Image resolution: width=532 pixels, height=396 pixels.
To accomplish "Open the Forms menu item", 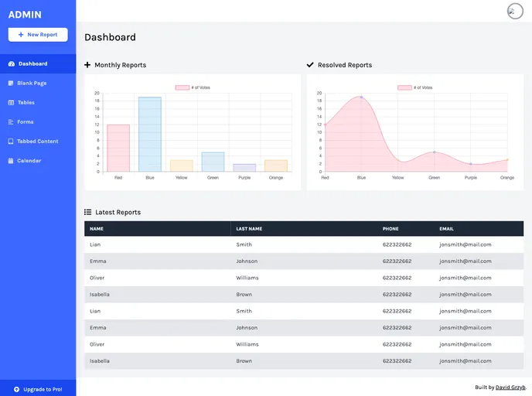I will pyautogui.click(x=26, y=122).
